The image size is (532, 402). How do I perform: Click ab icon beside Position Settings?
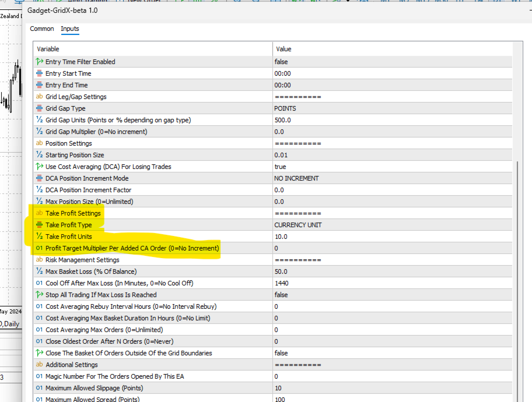(39, 143)
